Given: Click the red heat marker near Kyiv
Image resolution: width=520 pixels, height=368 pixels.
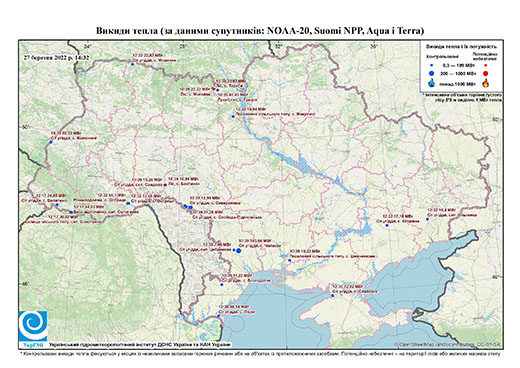Looking at the screenshot, I should click(x=213, y=88).
